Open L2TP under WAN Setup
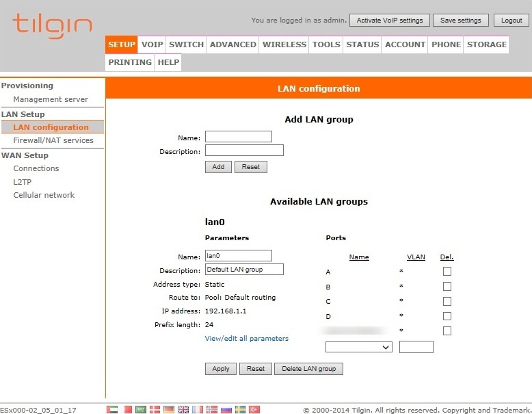 pyautogui.click(x=23, y=182)
